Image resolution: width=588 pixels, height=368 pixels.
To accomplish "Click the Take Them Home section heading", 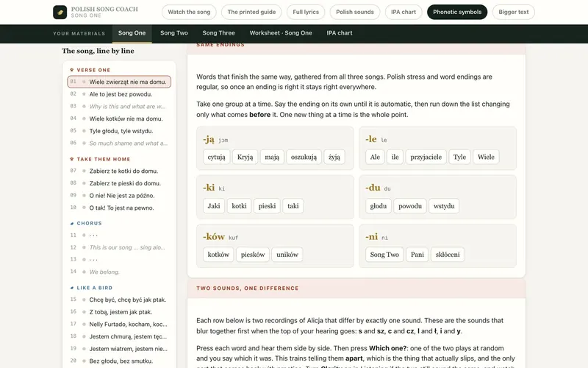I will click(103, 159).
